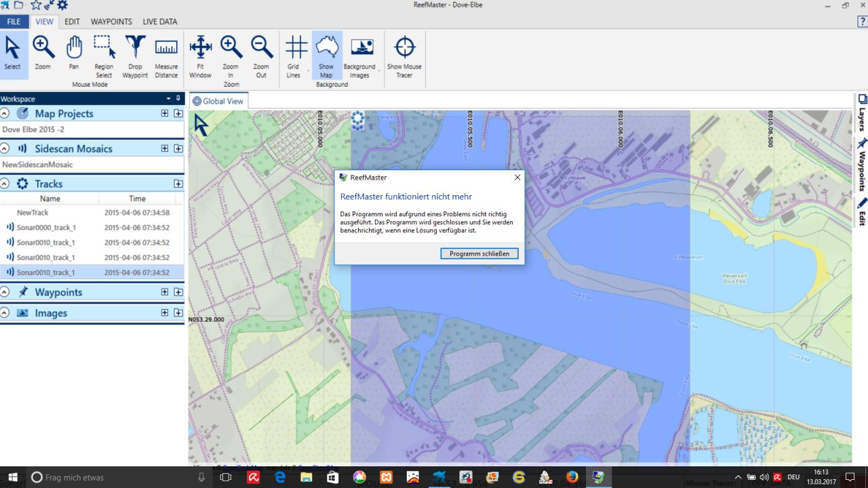Image resolution: width=868 pixels, height=488 pixels.
Task: Open the Background Images tool
Action: (x=359, y=53)
